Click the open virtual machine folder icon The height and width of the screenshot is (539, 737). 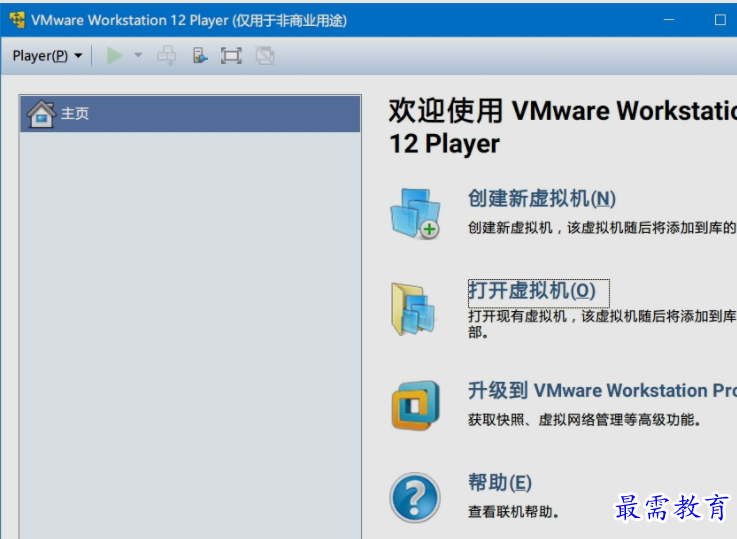tap(413, 309)
